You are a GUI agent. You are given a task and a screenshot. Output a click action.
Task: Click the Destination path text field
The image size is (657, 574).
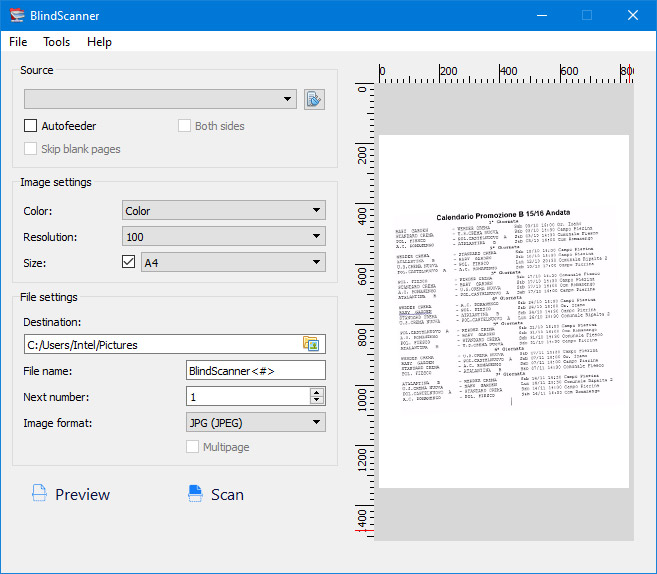160,344
